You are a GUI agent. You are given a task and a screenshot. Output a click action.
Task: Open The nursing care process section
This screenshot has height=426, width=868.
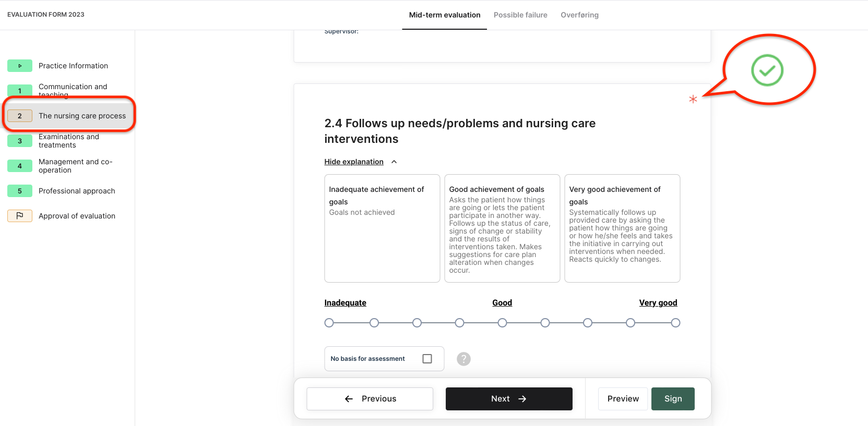[x=82, y=116]
